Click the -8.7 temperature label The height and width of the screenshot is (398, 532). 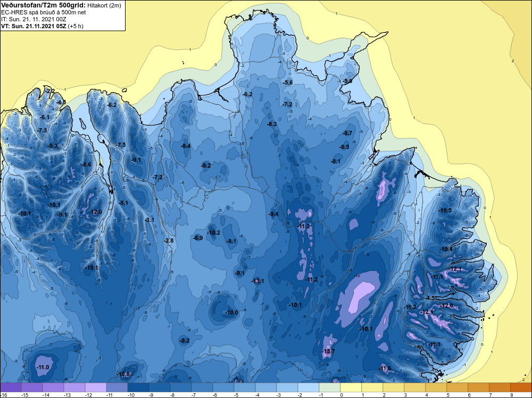click(347, 133)
